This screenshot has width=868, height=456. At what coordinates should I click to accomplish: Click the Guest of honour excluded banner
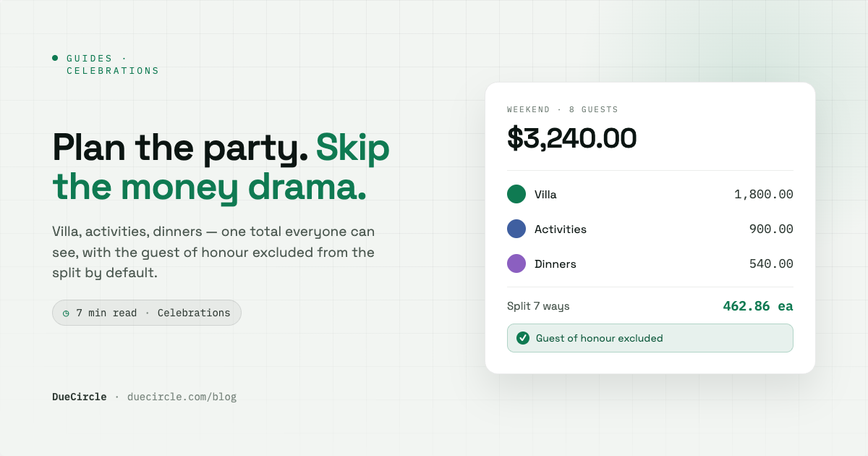pos(650,338)
